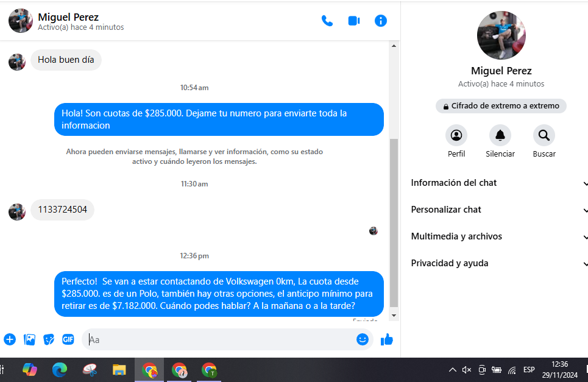
Task: Open the battery status tray icon
Action: point(497,370)
